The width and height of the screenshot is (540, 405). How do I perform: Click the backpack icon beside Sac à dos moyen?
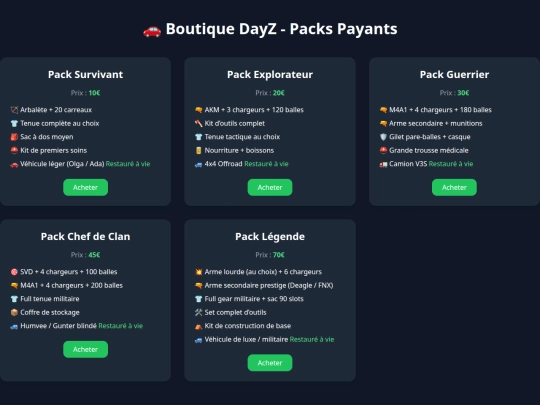14,137
